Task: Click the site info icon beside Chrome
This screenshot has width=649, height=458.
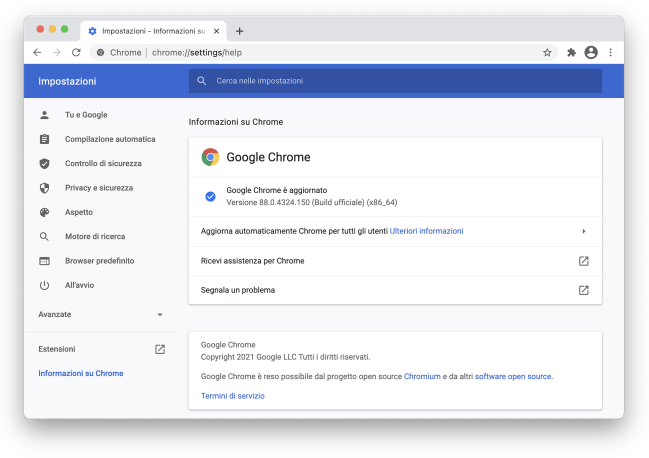Action: (100, 53)
